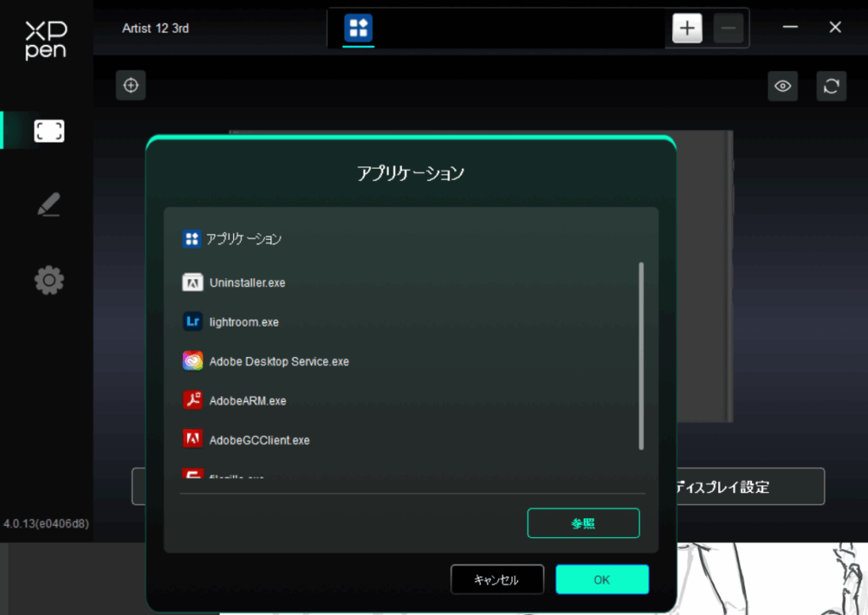This screenshot has width=868, height=615.
Task: Open the gear settings sidebar icon
Action: (x=48, y=280)
